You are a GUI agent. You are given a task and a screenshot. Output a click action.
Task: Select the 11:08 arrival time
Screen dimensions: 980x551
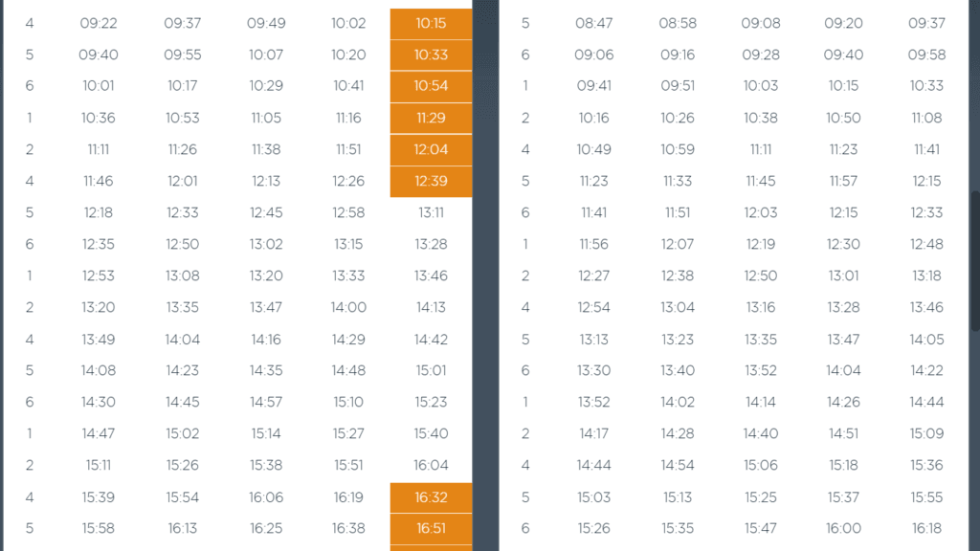point(926,118)
